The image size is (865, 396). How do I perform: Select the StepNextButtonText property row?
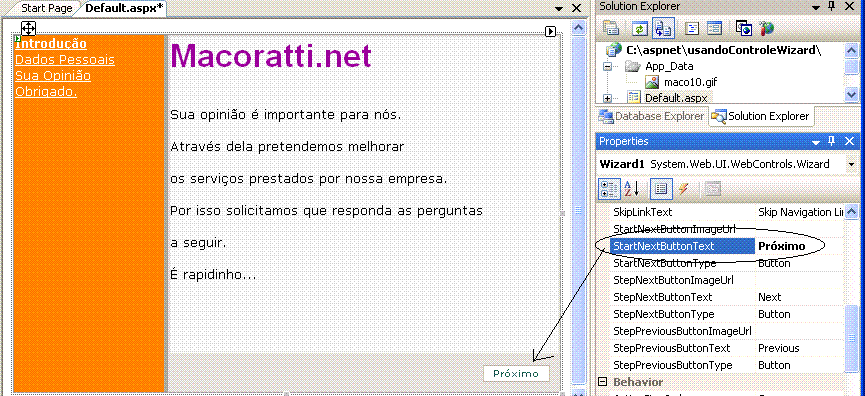(x=727, y=297)
